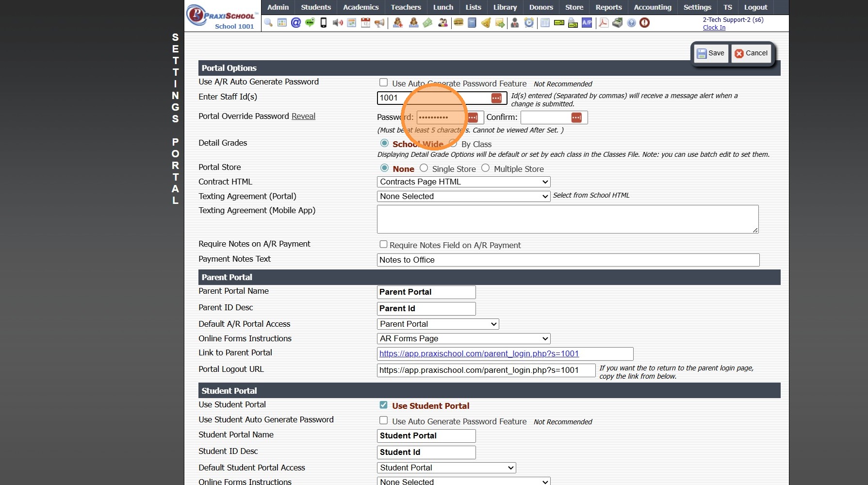Expand the student Online Forms Instructions dropdown
Image resolution: width=868 pixels, height=485 pixels.
coord(463,482)
